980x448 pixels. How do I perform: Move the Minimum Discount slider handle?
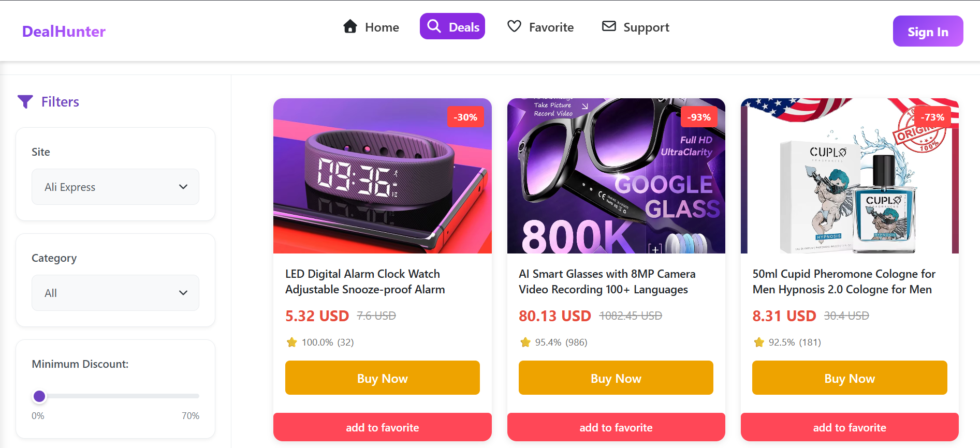click(39, 396)
